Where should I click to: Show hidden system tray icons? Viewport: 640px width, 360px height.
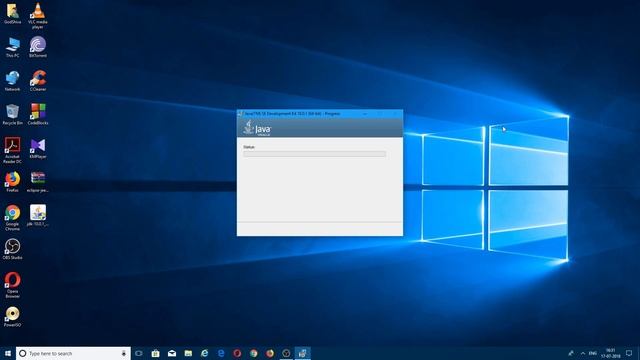click(x=583, y=353)
